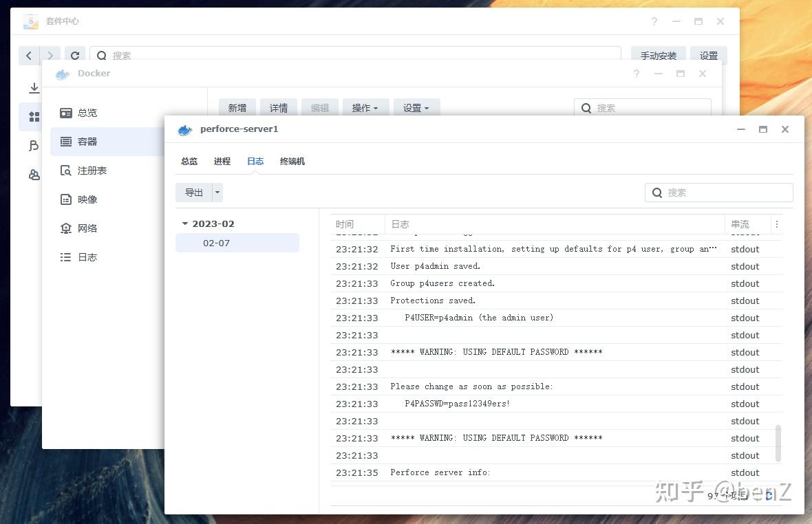Viewport: 812px width, 524px height.
Task: Open the column options menu beside 串流
Action: (776, 224)
